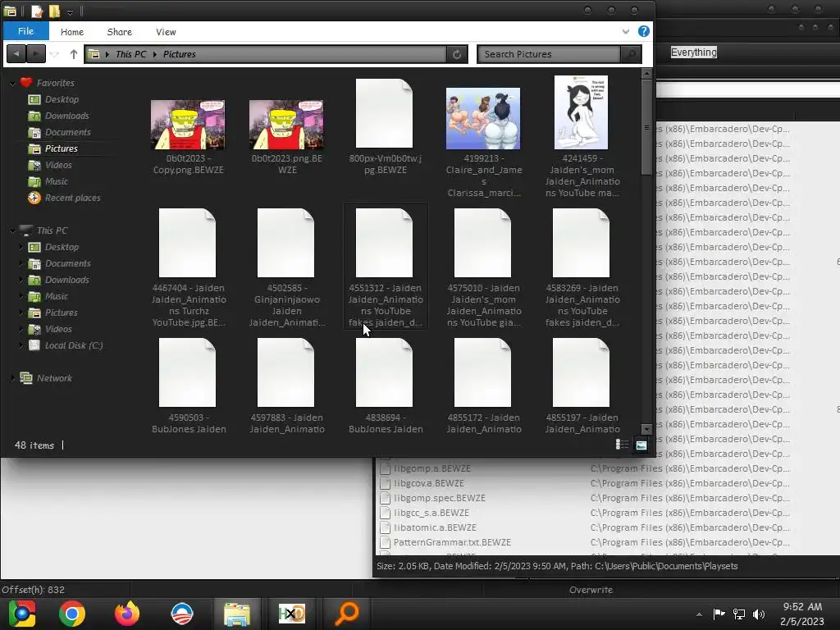The width and height of the screenshot is (840, 630).
Task: Switch to HxD editor on taskbar
Action: (x=292, y=614)
